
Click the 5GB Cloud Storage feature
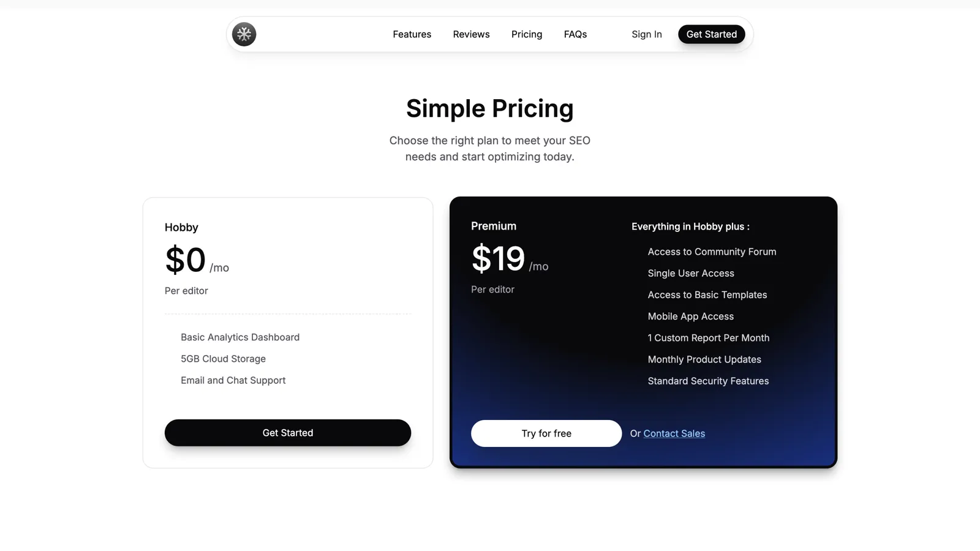[x=223, y=359]
